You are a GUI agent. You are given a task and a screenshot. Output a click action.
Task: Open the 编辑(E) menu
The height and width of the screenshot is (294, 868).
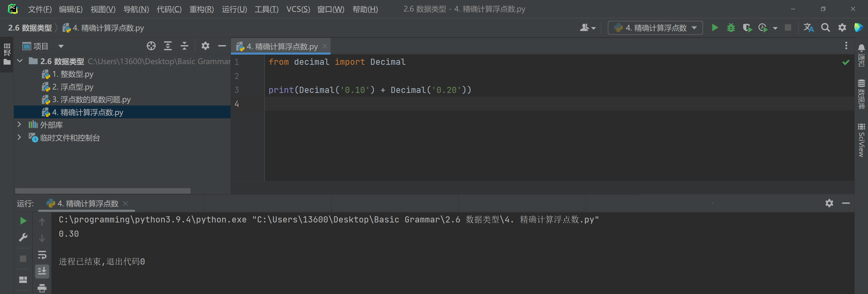71,9
